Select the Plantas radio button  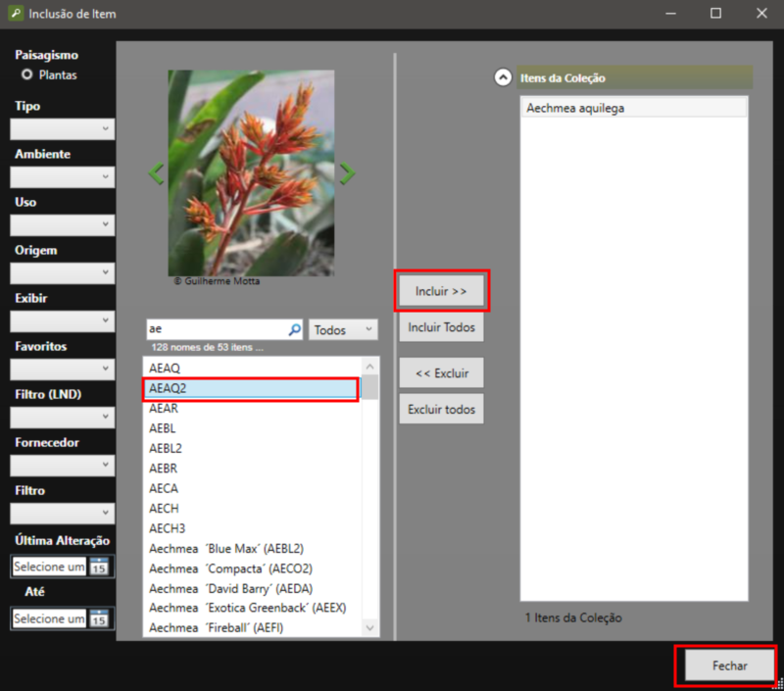(27, 74)
